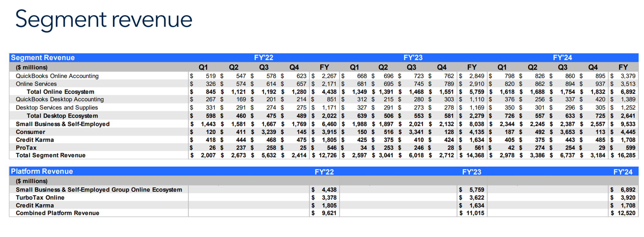This screenshot has width=644, height=237.
Task: Click the "Combined Platform Revenue" row label
Action: click(57, 213)
